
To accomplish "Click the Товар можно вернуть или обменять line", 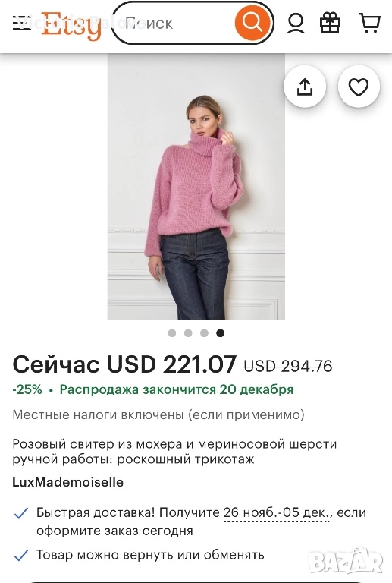I will point(150,555).
